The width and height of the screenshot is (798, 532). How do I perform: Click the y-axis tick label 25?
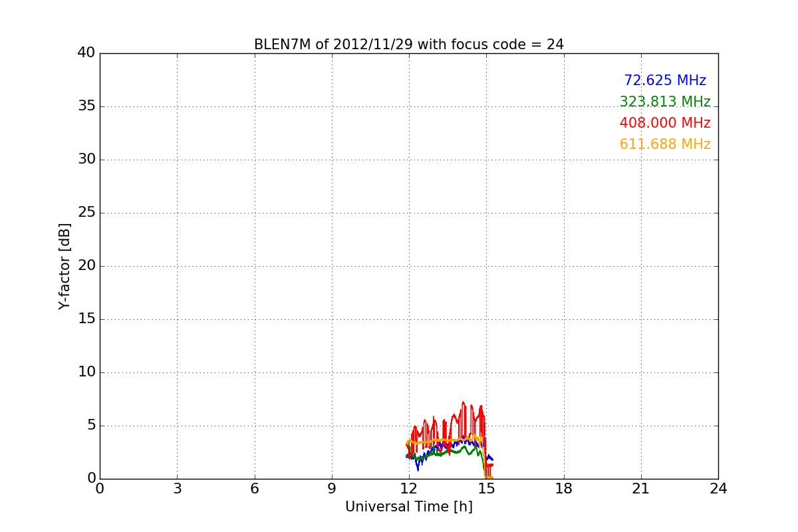tap(86, 213)
